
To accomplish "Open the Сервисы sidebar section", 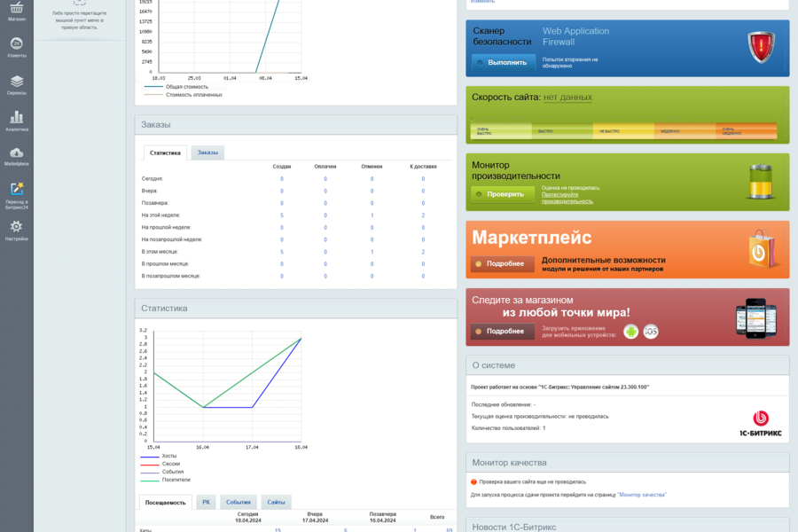I will [16, 85].
